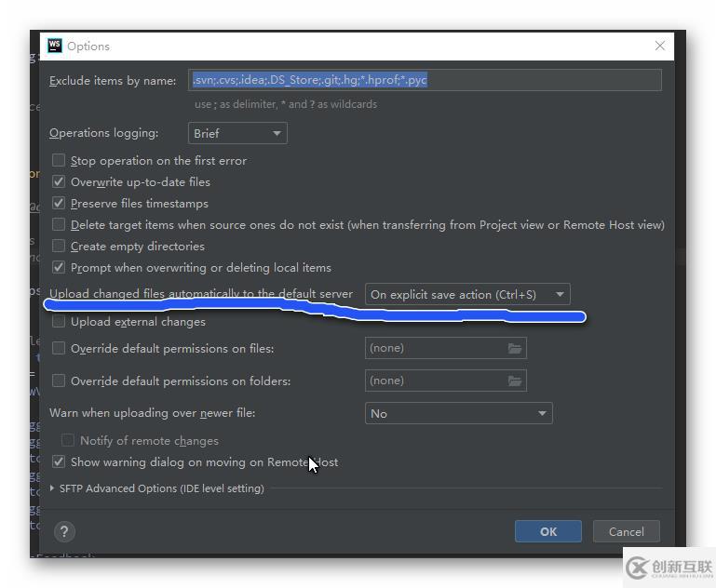Toggle Notify of remote changes checkbox
The width and height of the screenshot is (716, 588).
[x=68, y=440]
